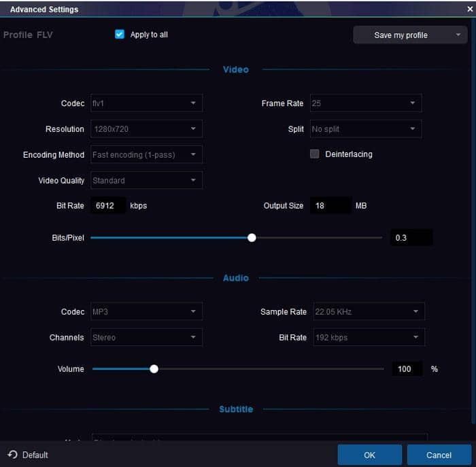Expand the Frame Rate dropdown
Screen dimensions: 476x467
click(365, 103)
